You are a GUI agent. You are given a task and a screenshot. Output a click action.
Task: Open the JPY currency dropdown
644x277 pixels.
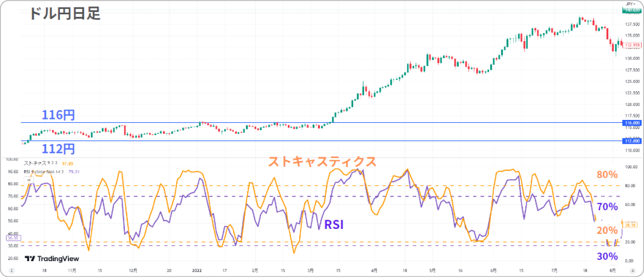(630, 3)
